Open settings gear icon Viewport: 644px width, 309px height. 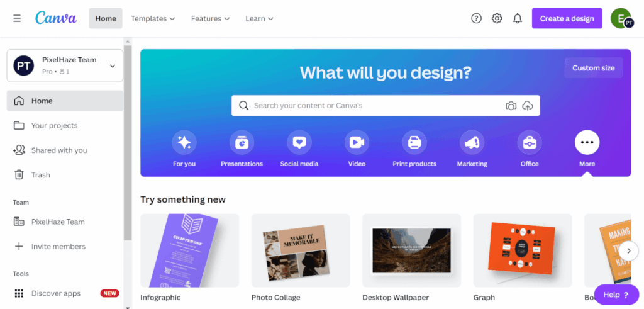(x=497, y=18)
